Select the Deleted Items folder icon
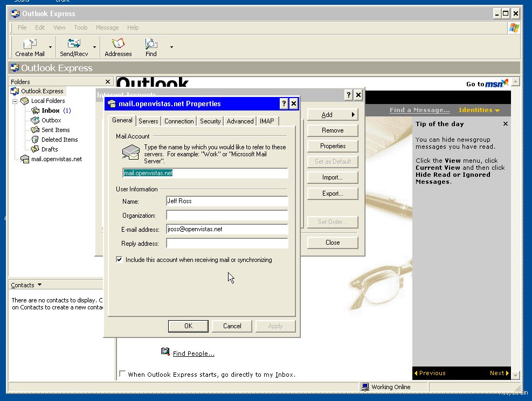This screenshot has height=401, width=532. 35,140
